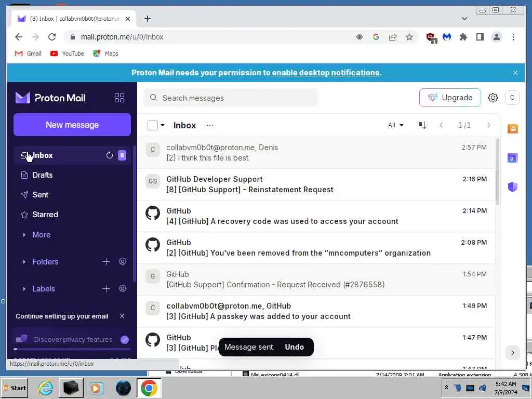Viewport: 532px width, 399px height.
Task: Go back with the browser arrow
Action: tap(19, 37)
